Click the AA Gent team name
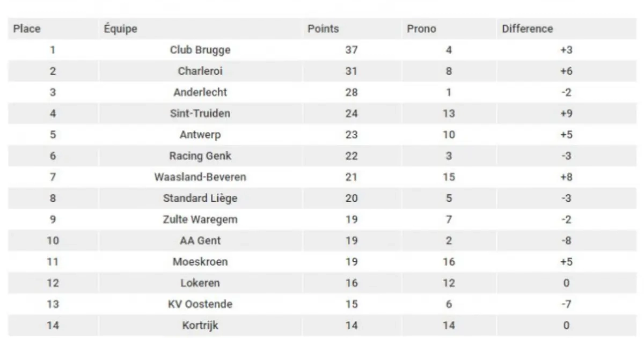The height and width of the screenshot is (338, 644). [x=200, y=241]
